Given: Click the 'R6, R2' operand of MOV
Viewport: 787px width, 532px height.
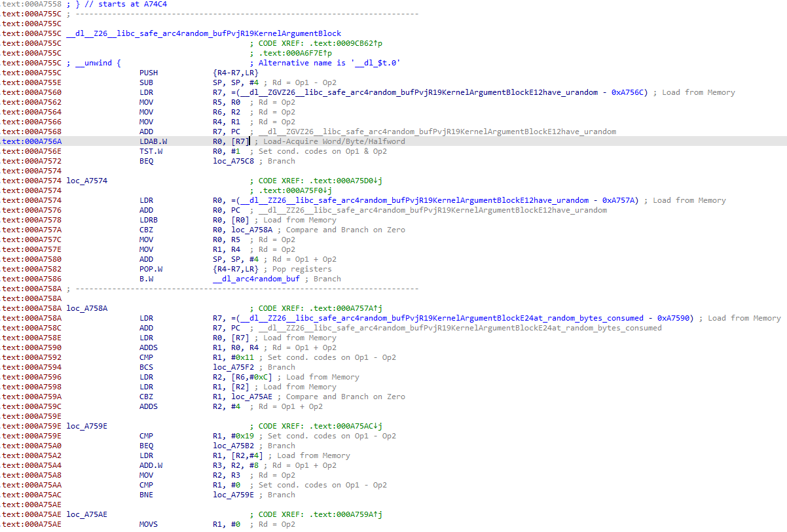Looking at the screenshot, I should click(227, 112).
